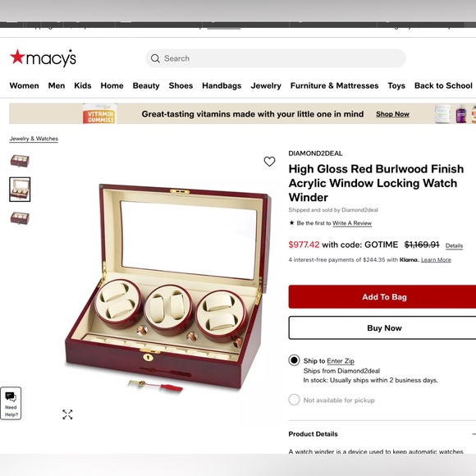Add item to favorites with heart icon
Screen dimensions: 476x476
click(x=269, y=162)
